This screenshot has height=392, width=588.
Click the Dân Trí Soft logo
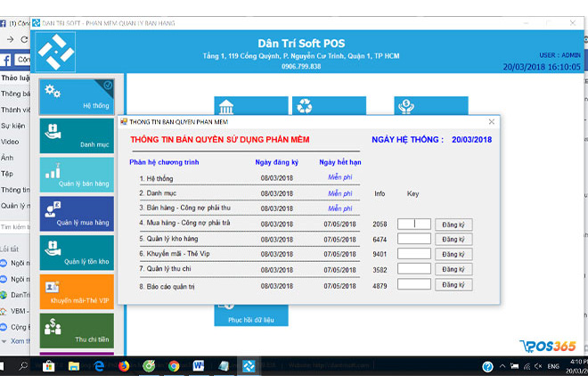coord(55,52)
